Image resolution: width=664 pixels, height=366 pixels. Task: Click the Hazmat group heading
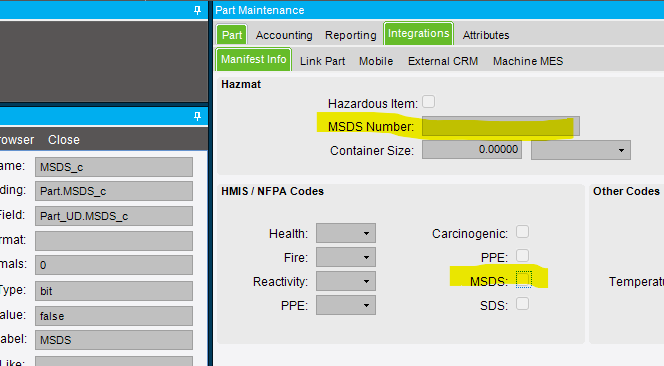pyautogui.click(x=241, y=84)
